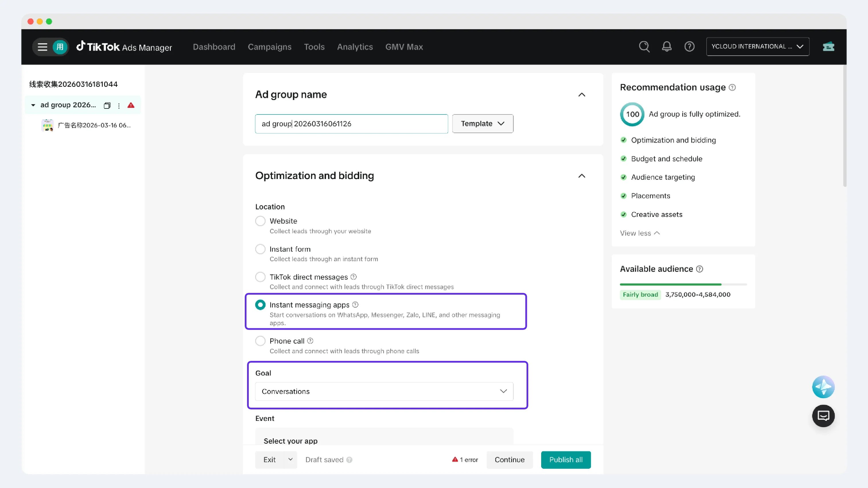
Task: Click info icon next to Phone call
Action: (x=310, y=341)
